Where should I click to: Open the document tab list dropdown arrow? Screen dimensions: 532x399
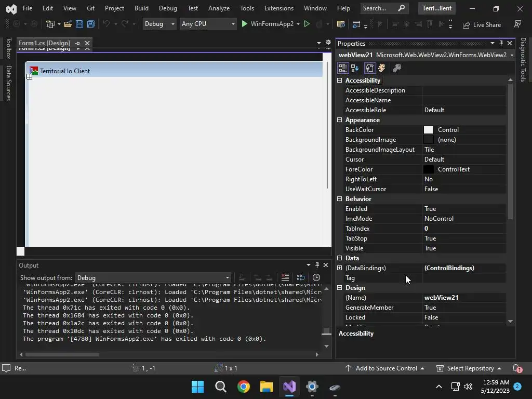coord(318,43)
